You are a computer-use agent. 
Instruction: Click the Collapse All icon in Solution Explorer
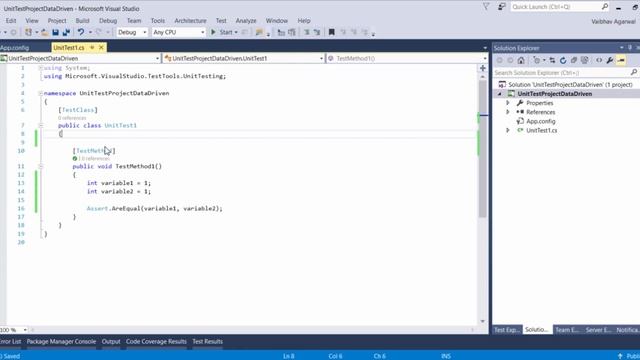pos(574,60)
